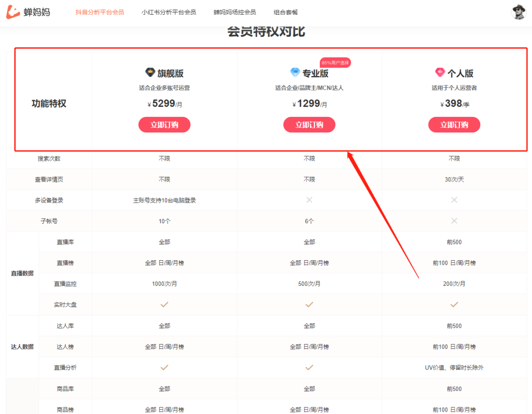Click 主账号支持10台电脑登录 cell
The image size is (532, 414).
click(164, 200)
